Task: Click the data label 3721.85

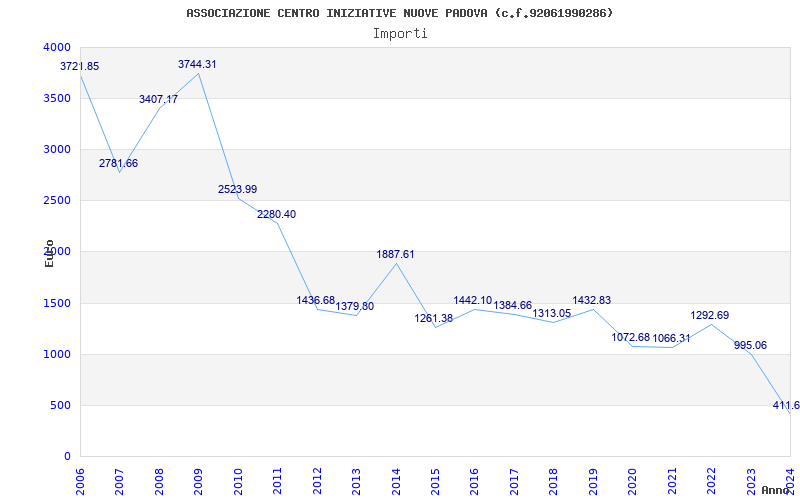Action: tap(80, 66)
